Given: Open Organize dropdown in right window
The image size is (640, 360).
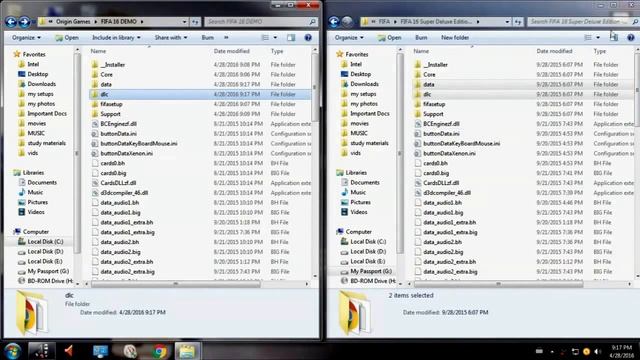Looking at the screenshot, I should point(349,38).
